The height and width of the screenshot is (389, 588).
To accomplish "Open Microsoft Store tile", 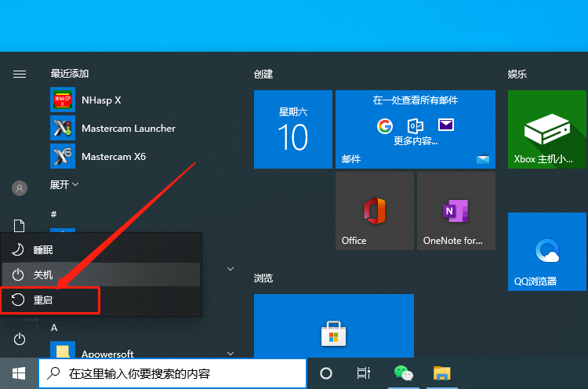I will [334, 325].
